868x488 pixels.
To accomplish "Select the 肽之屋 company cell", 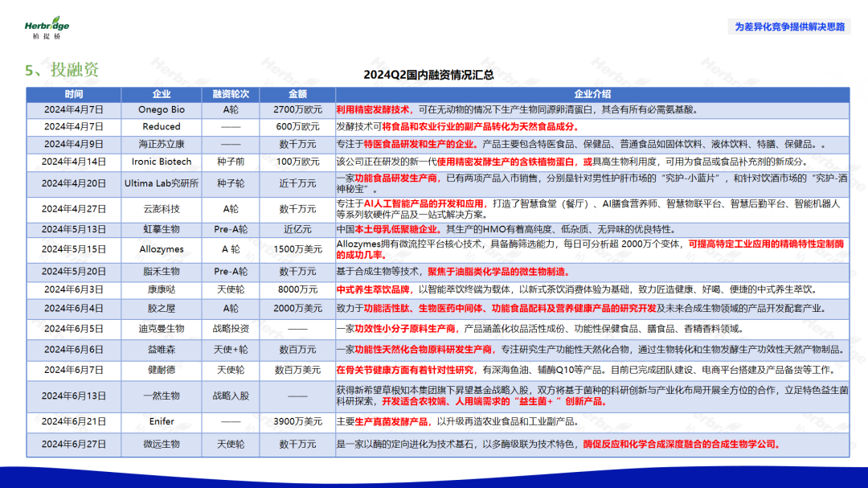I will pyautogui.click(x=161, y=309).
